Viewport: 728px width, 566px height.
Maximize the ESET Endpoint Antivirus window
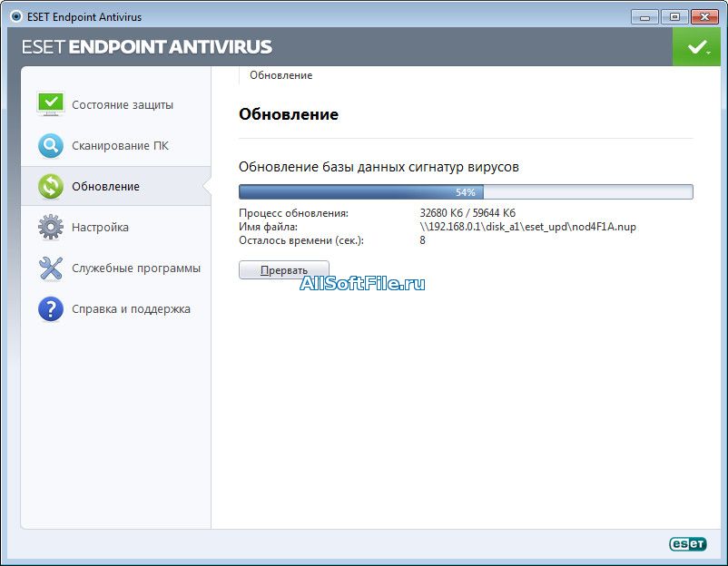pos(674,17)
